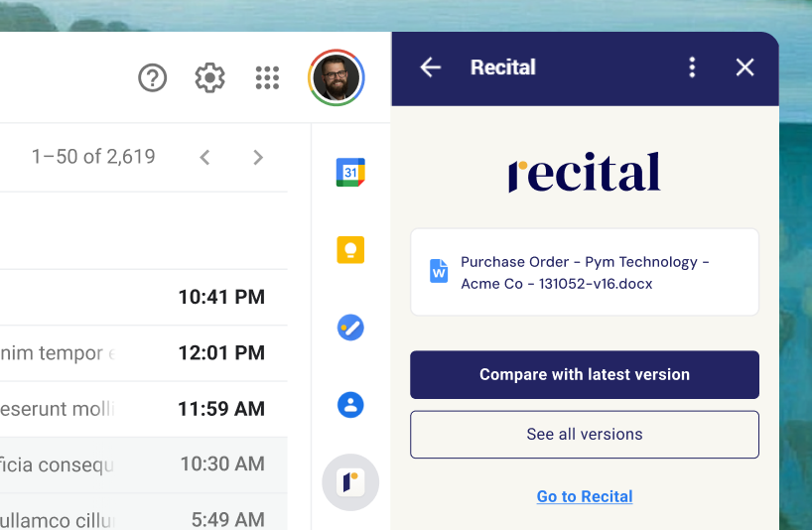The height and width of the screenshot is (530, 812).
Task: Open the email received at 10:30 AM
Action: [144, 464]
